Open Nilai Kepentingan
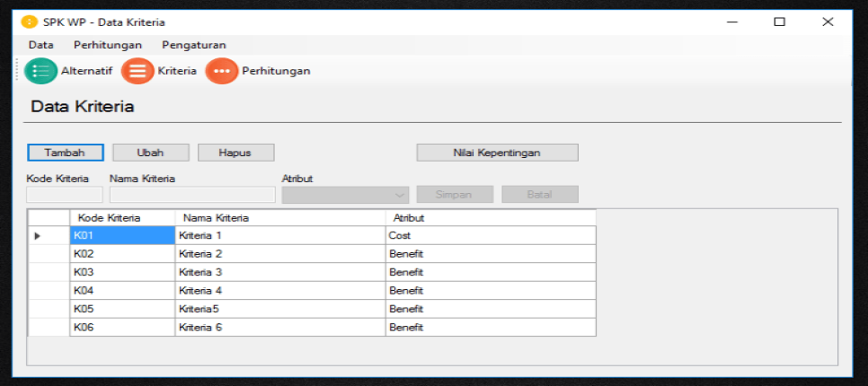The image size is (868, 386). (x=497, y=153)
